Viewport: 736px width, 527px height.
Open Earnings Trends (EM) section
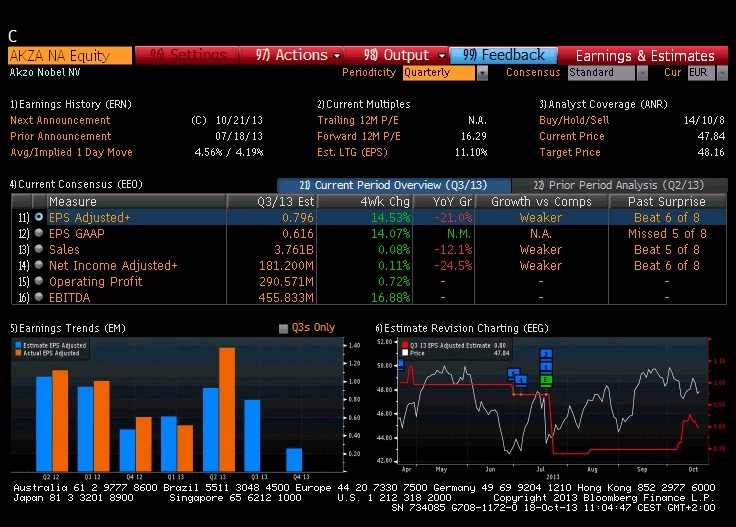coord(68,328)
